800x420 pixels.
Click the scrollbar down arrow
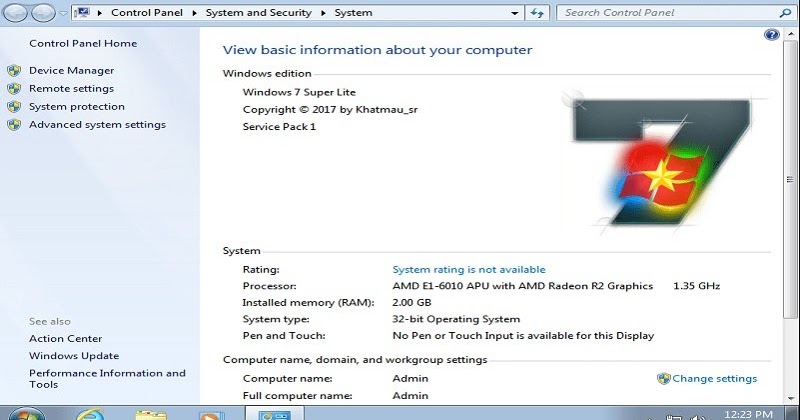(790, 399)
